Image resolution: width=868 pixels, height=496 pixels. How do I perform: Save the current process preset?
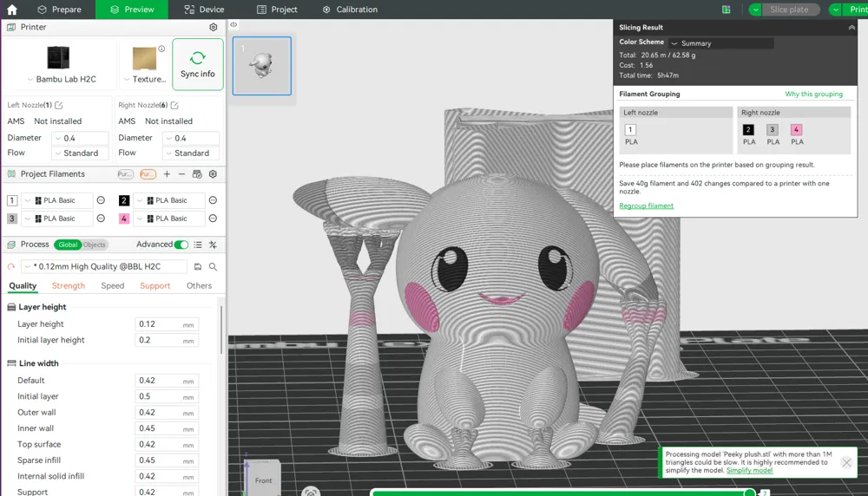pos(198,266)
